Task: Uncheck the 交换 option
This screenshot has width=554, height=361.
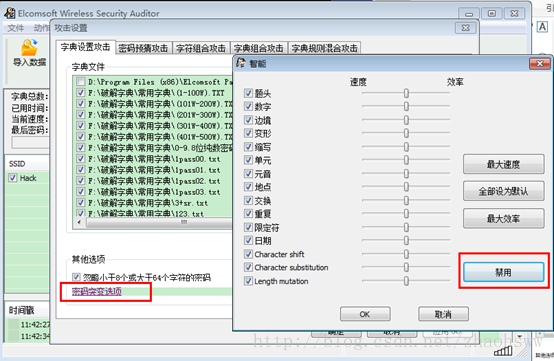Action: click(248, 200)
